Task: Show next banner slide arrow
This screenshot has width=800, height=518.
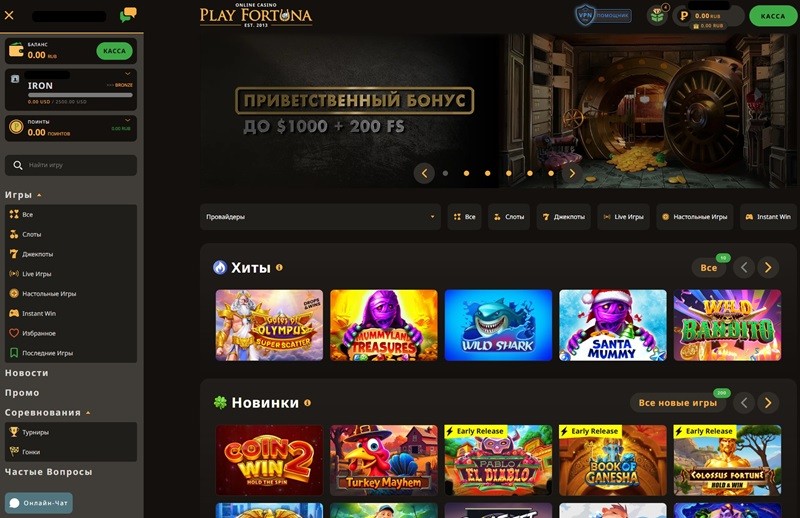Action: pos(572,174)
